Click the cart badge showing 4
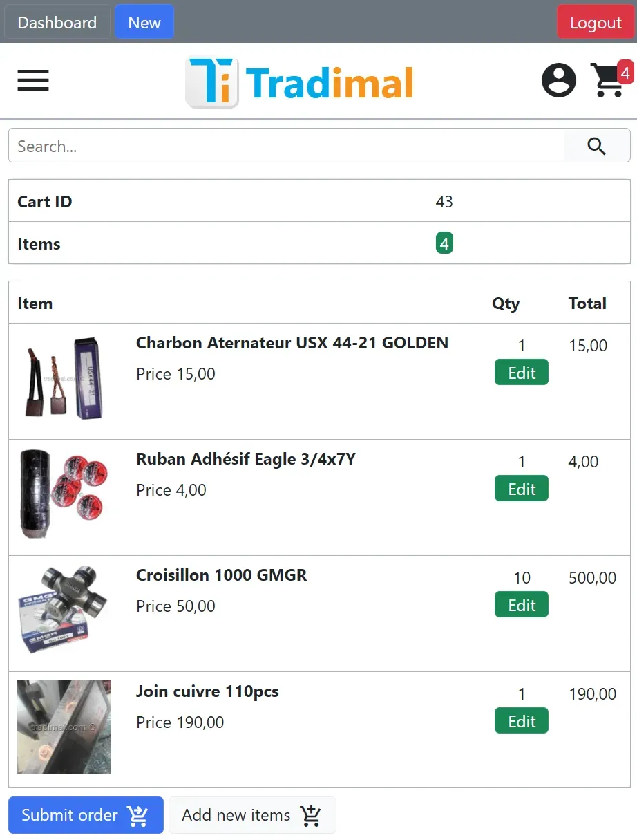 (625, 72)
